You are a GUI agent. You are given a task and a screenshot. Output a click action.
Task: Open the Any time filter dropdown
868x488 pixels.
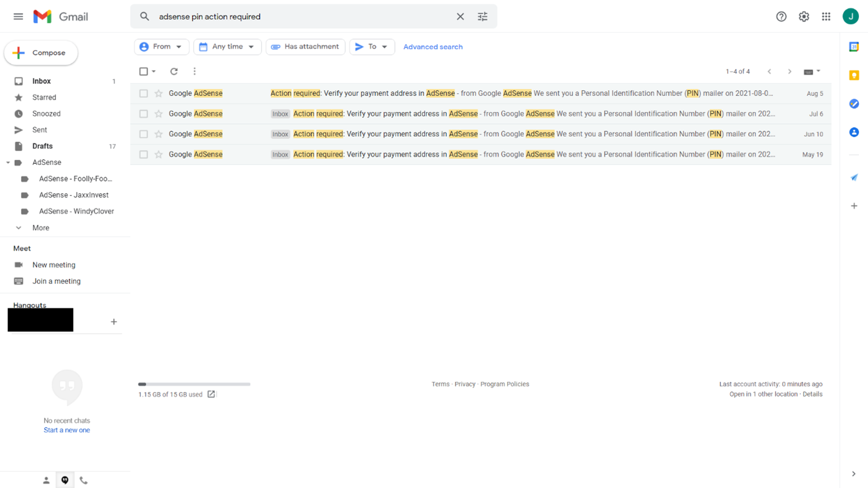tap(227, 47)
